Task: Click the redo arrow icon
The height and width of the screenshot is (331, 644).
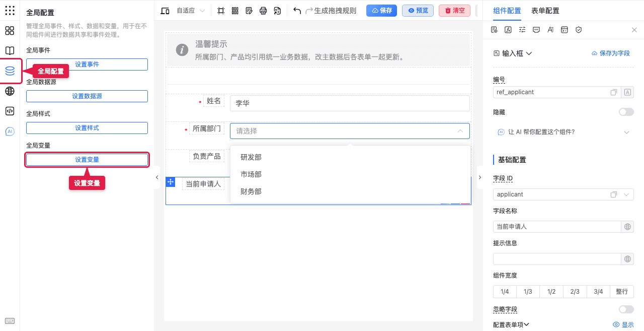Action: (309, 11)
